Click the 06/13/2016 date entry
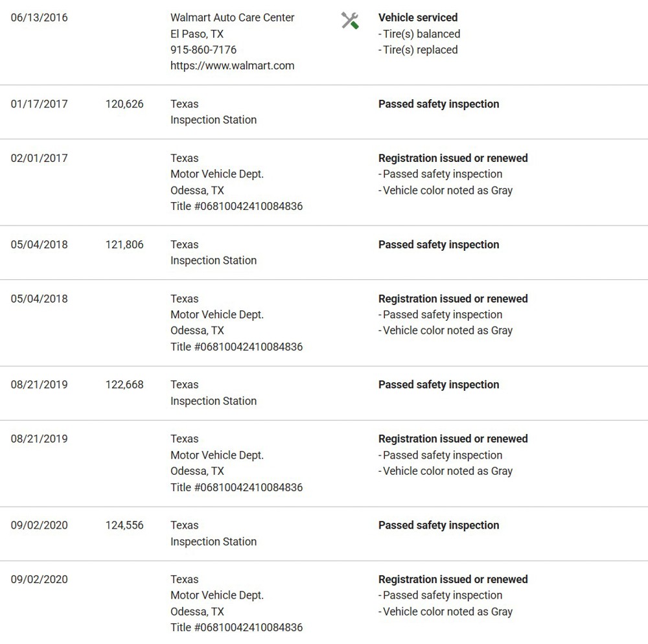Screen dimensions: 648x644 tap(39, 17)
